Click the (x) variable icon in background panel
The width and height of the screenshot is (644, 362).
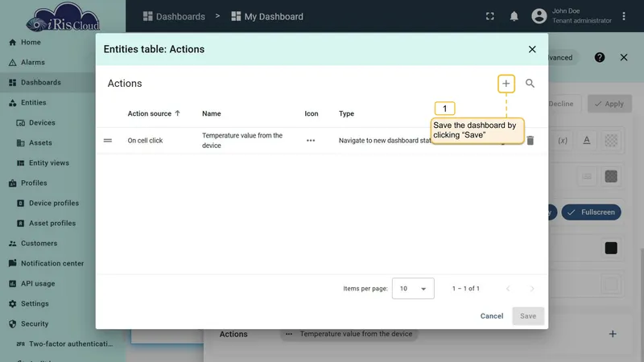(x=562, y=140)
